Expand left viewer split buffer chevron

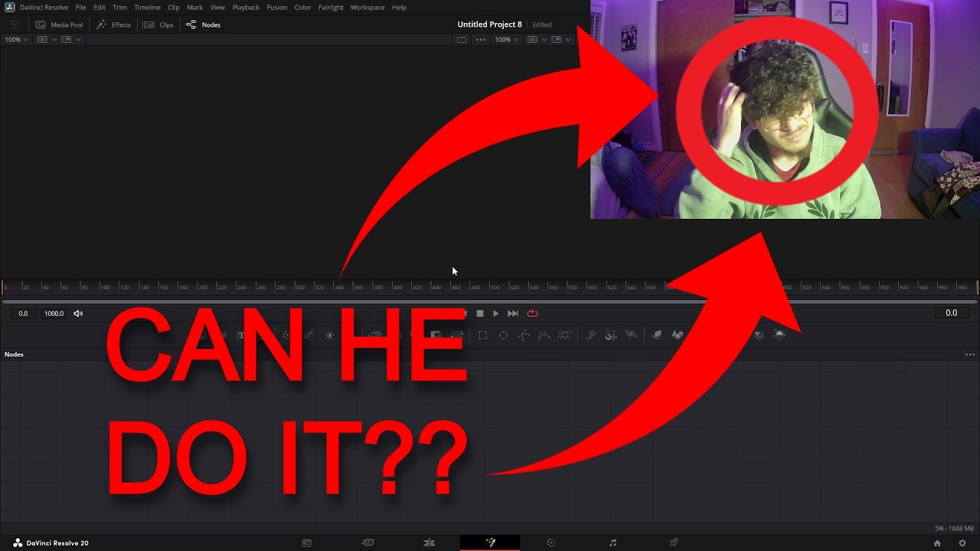(x=78, y=40)
